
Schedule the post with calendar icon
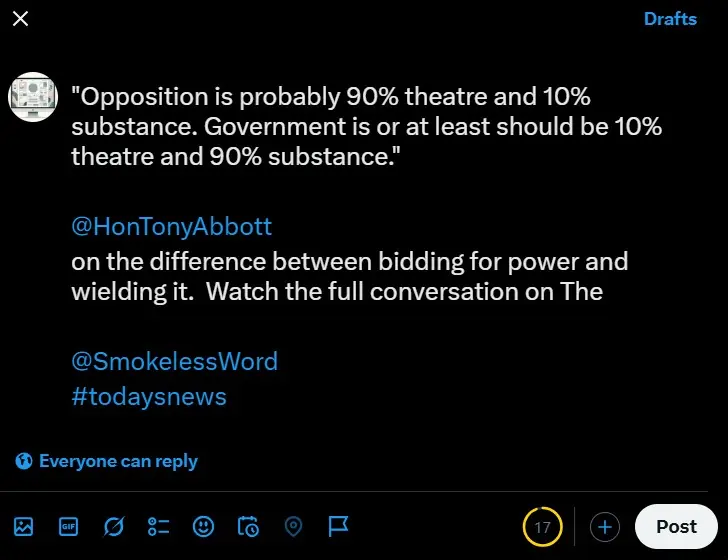point(248,526)
